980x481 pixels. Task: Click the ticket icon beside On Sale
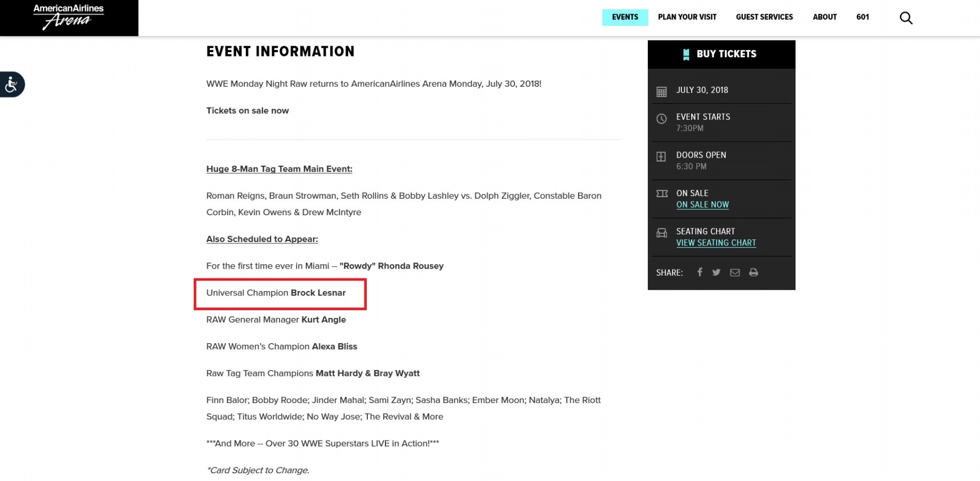click(x=662, y=193)
